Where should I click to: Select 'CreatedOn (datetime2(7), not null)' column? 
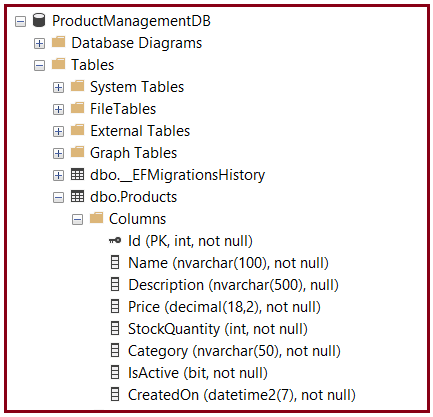242,395
